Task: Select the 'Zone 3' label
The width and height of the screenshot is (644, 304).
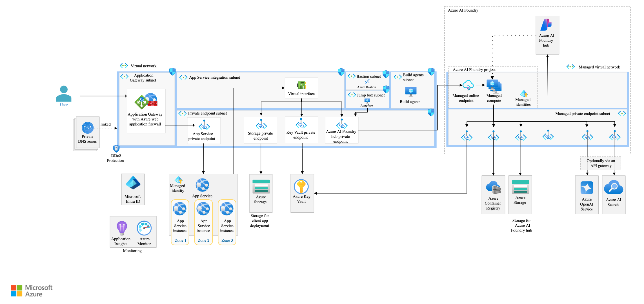Action: [x=227, y=241]
